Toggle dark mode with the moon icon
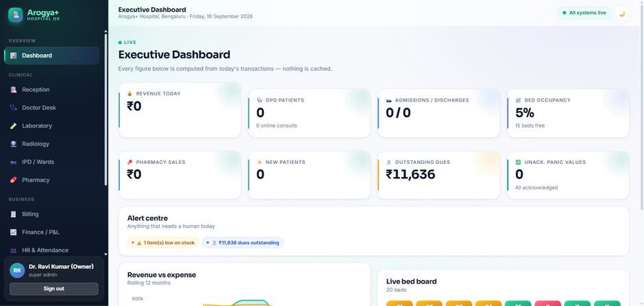This screenshot has height=306, width=644. (x=622, y=13)
